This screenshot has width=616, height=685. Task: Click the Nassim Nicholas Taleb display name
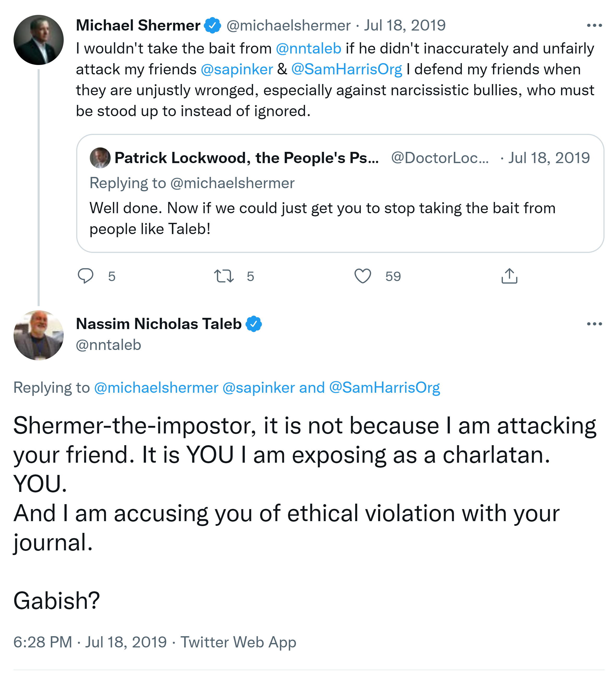(x=158, y=324)
